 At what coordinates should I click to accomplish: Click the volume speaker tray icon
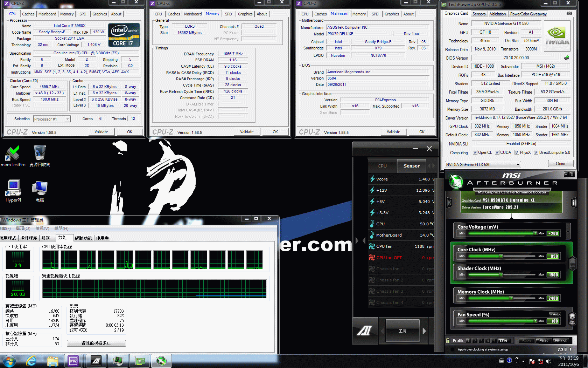548,361
